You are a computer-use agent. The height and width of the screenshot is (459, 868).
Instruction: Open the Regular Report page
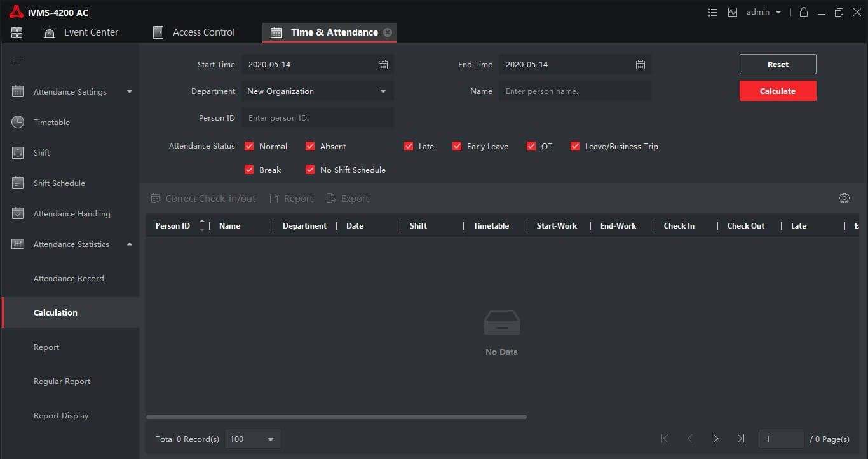[x=62, y=381]
